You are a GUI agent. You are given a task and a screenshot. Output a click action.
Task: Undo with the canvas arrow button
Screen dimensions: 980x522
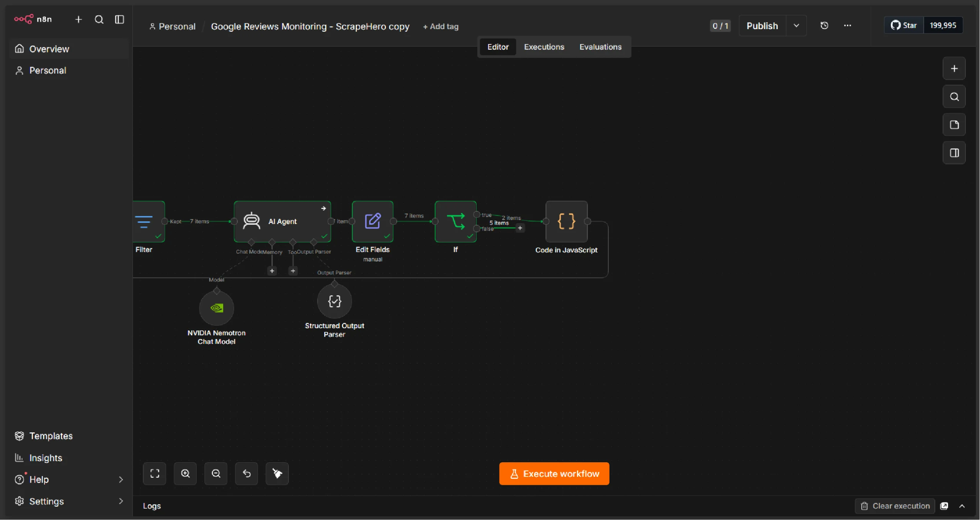pyautogui.click(x=247, y=474)
